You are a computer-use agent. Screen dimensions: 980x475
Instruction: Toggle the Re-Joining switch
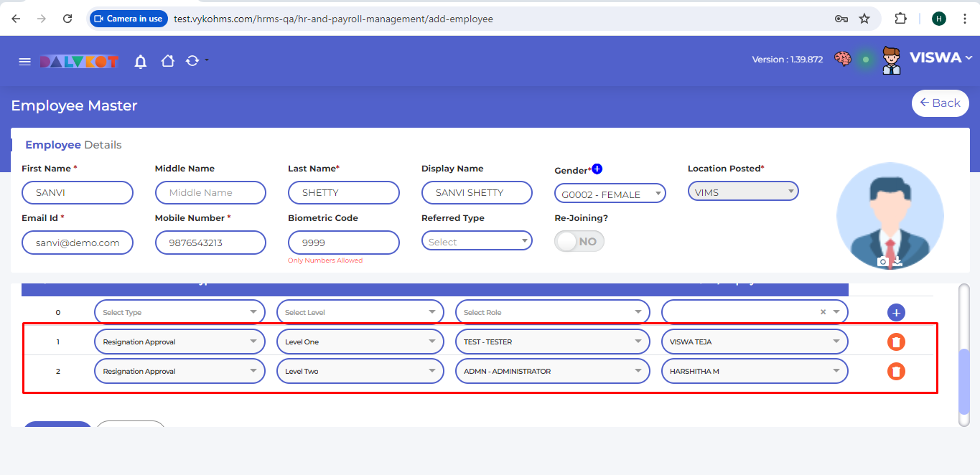tap(579, 242)
